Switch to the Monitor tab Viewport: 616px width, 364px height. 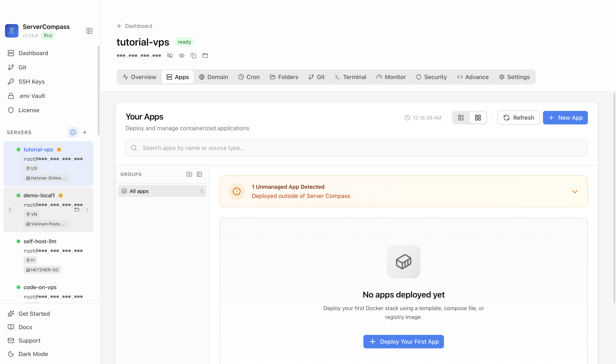pyautogui.click(x=391, y=77)
